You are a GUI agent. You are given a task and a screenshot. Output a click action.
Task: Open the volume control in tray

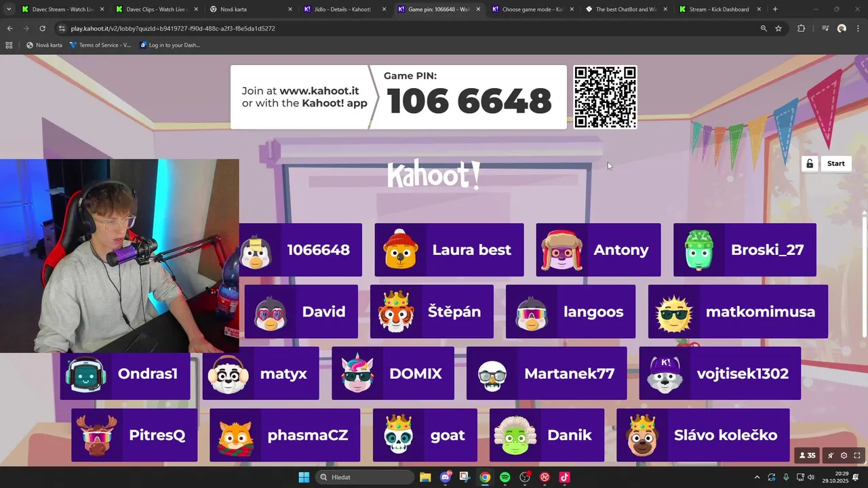(811, 477)
